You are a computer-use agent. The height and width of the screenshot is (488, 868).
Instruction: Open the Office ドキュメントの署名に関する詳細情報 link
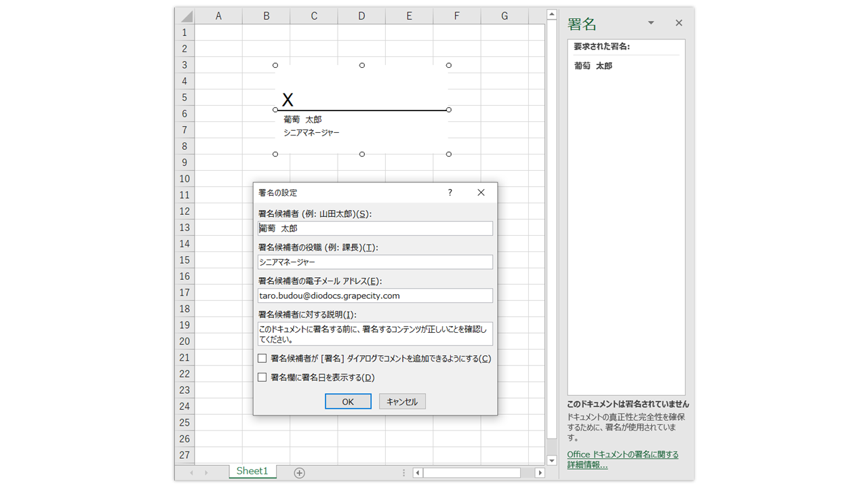(623, 460)
